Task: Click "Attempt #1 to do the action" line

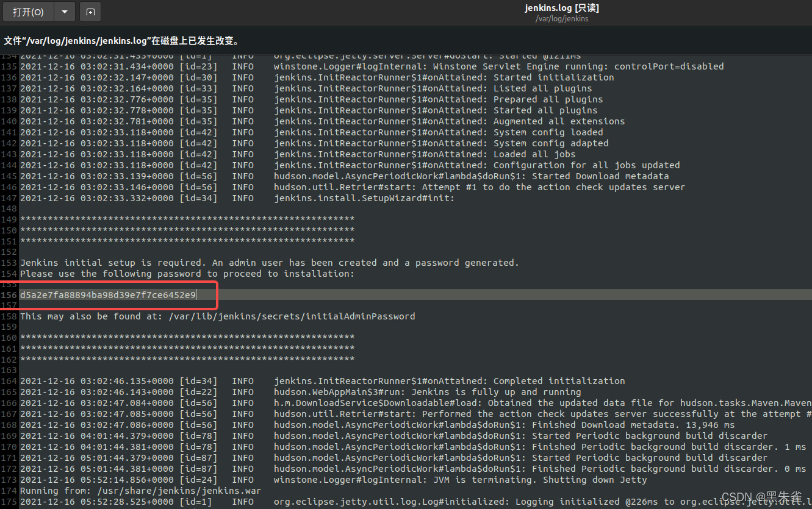Action: click(353, 187)
